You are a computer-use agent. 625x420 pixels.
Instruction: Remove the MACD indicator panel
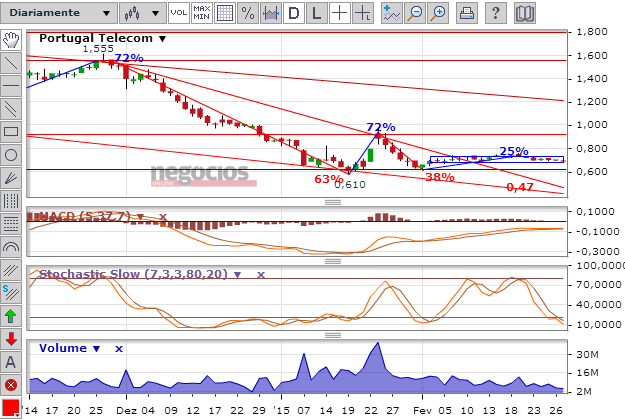[163, 217]
